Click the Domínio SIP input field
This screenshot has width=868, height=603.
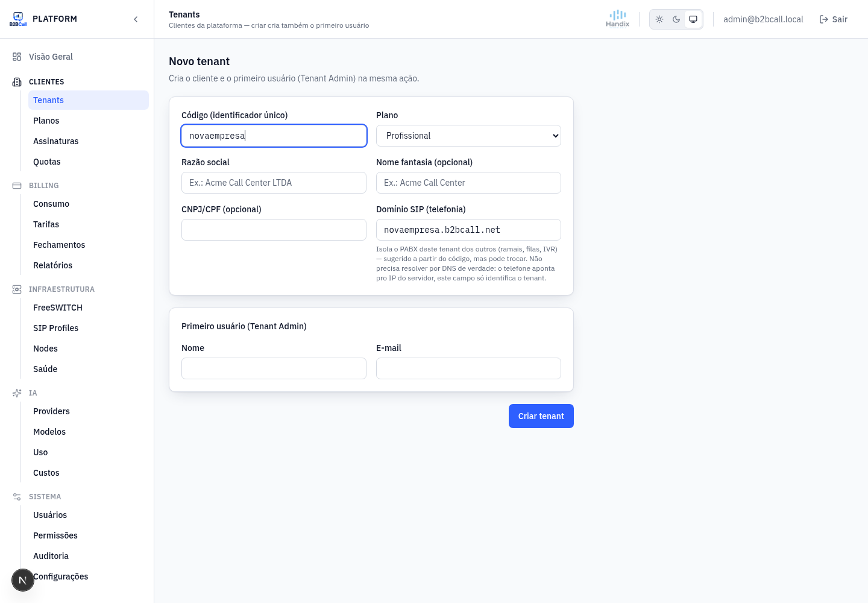pyautogui.click(x=468, y=230)
